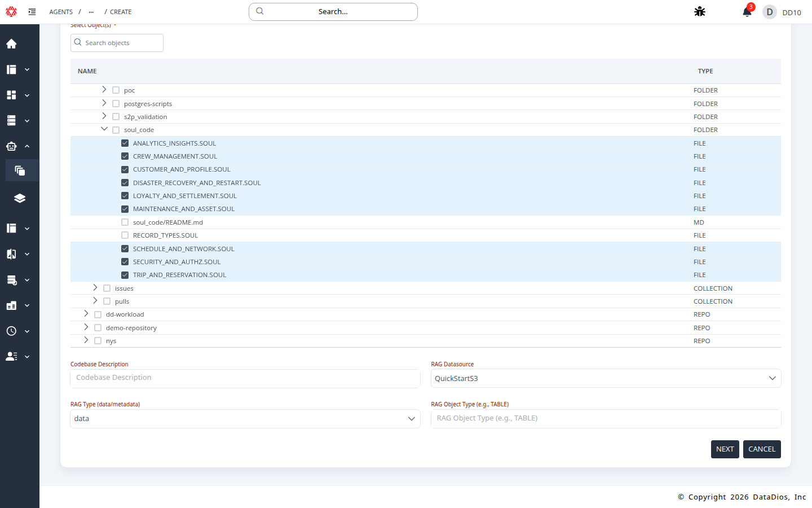Select the RECORD_TYPES.SOUL checkbox

click(x=124, y=235)
